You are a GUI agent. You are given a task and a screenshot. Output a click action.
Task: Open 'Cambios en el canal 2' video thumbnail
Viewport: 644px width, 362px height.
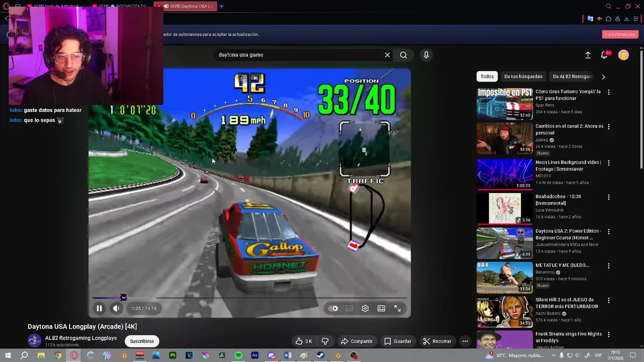click(x=505, y=139)
